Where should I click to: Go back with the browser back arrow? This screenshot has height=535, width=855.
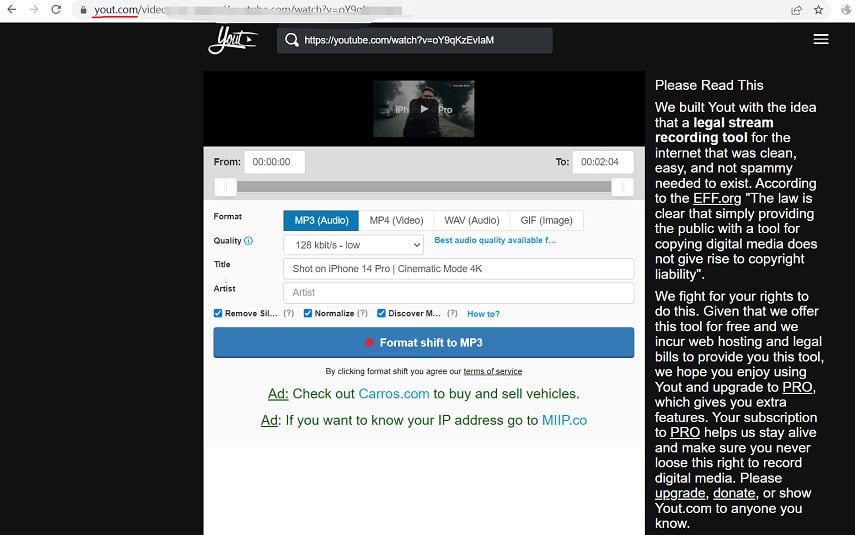[11, 9]
